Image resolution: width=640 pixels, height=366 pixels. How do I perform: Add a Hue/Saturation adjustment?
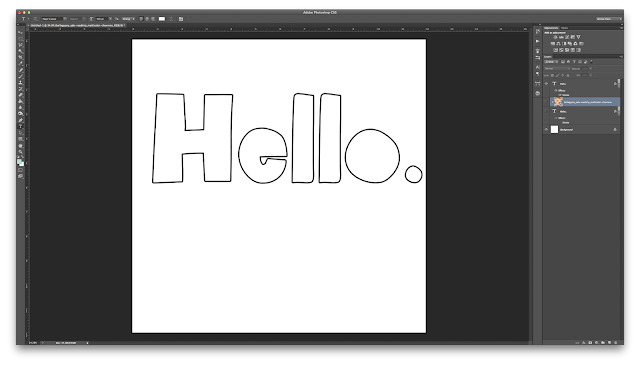[553, 44]
